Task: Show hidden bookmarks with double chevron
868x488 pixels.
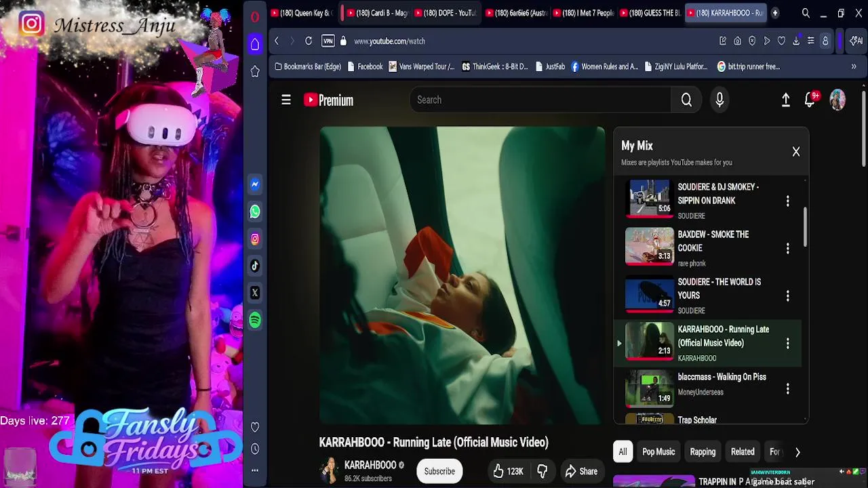Action: pos(854,66)
